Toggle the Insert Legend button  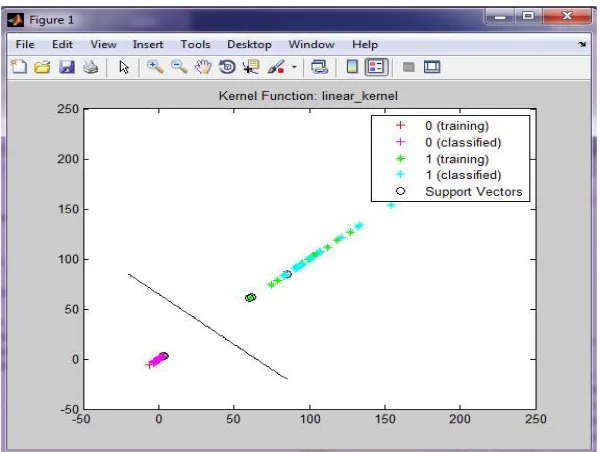[377, 67]
